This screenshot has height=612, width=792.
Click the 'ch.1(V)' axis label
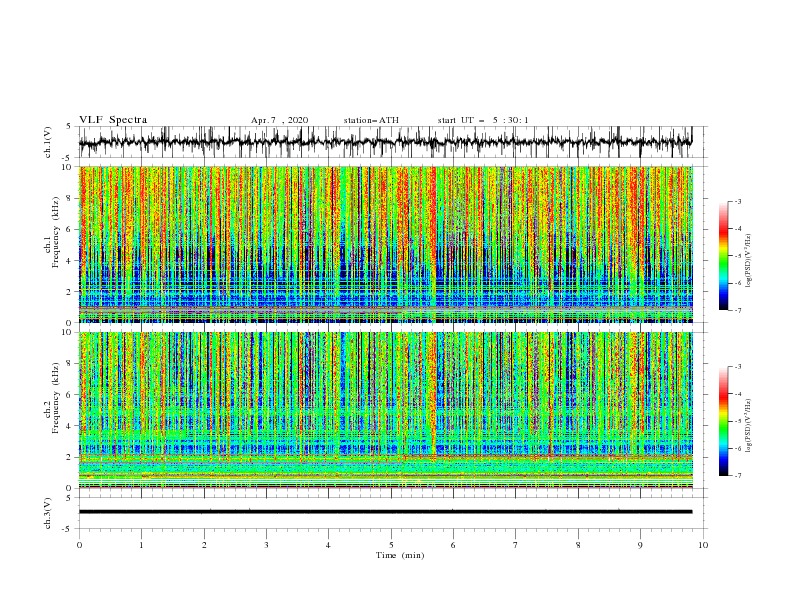pos(48,142)
